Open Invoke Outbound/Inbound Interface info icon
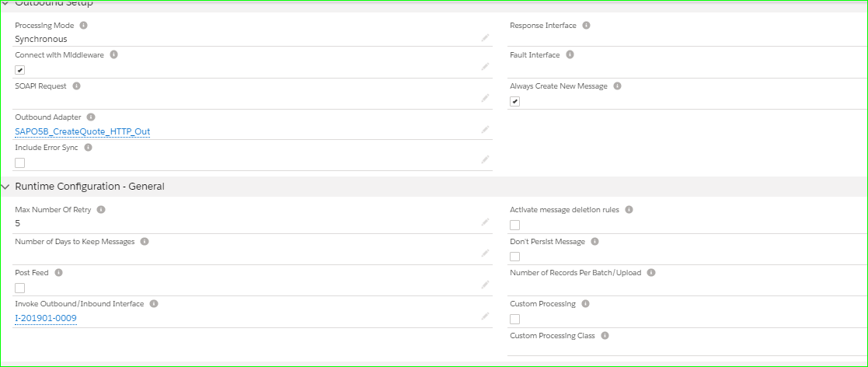Screen dimensions: 868x367 tap(154, 304)
